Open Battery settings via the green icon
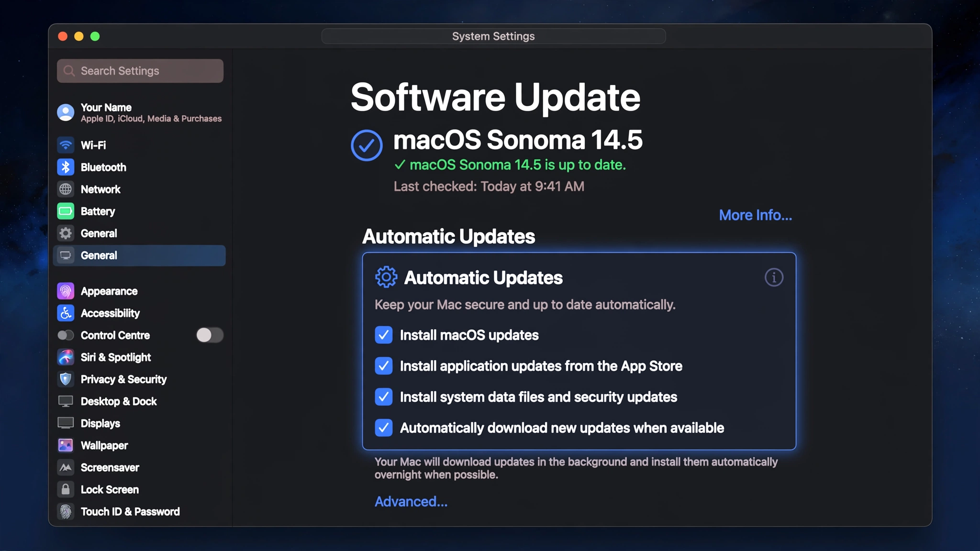 tap(66, 211)
